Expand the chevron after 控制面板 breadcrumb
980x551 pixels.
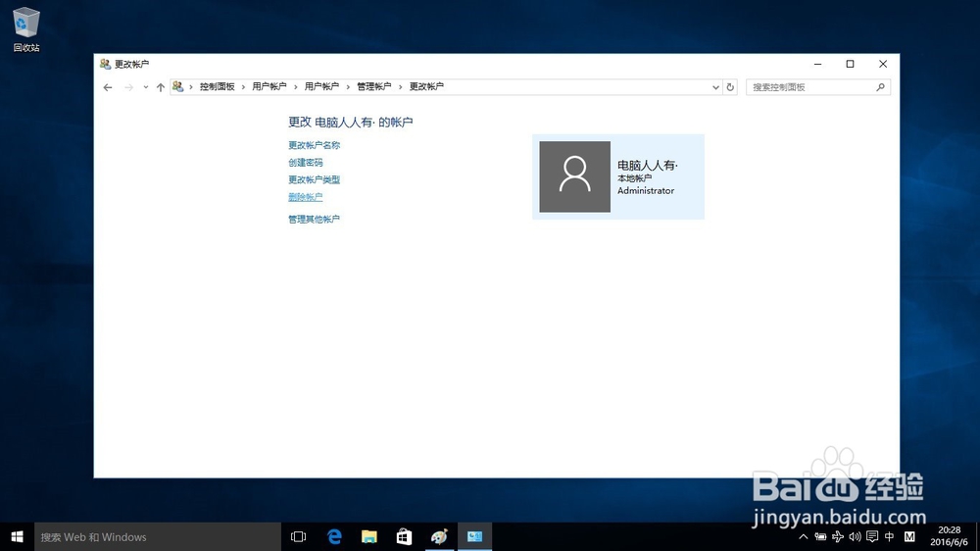[243, 87]
